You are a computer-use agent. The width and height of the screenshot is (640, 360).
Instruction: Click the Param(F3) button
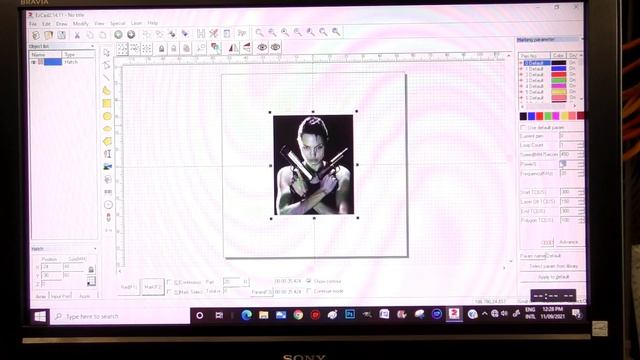(261, 292)
